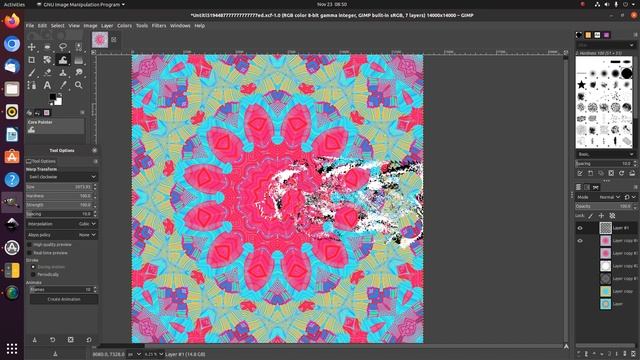
Task: Enable Real time preview checkbox
Action: coord(29,253)
